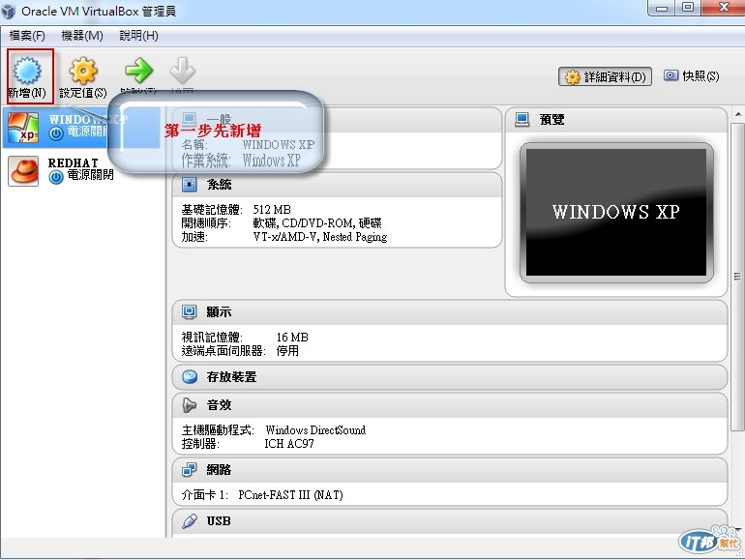Click the USB plug icon
Viewport: 745px width, 560px height.
tap(190, 521)
